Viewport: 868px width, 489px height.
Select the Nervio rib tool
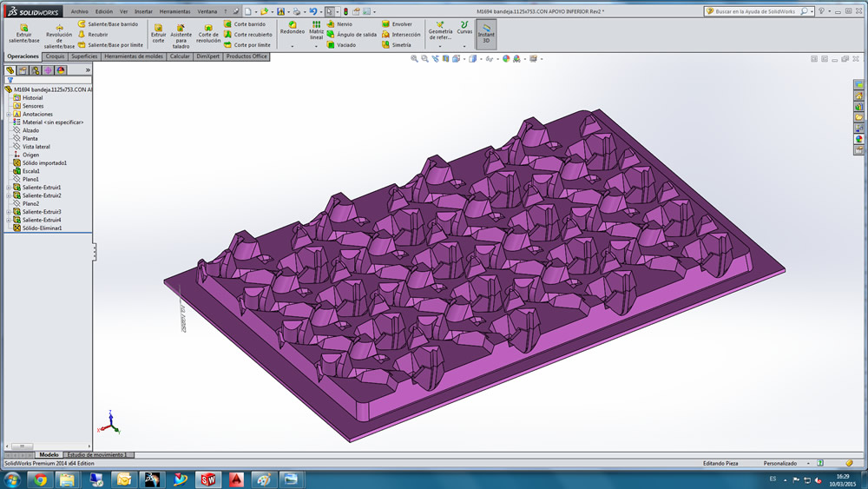(339, 24)
